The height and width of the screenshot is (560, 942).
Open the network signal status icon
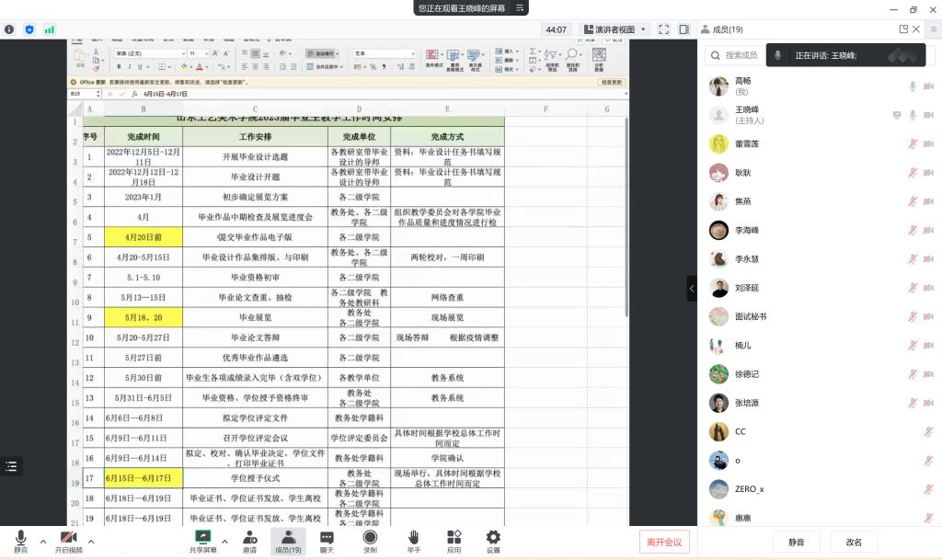50,29
